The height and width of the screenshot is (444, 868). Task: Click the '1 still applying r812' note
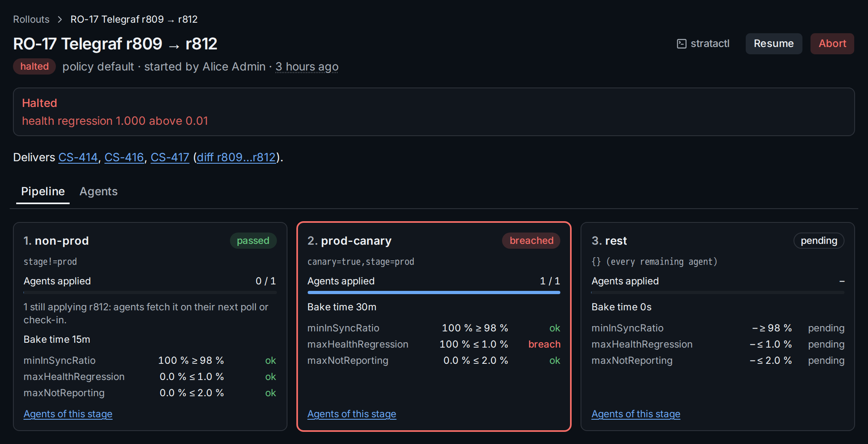146,314
